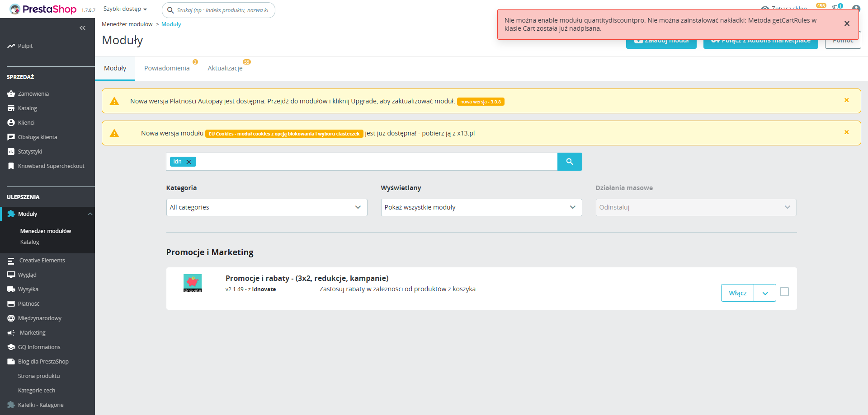Open Kategorie cech in the sidebar
This screenshot has width=868, height=415.
pyautogui.click(x=37, y=391)
